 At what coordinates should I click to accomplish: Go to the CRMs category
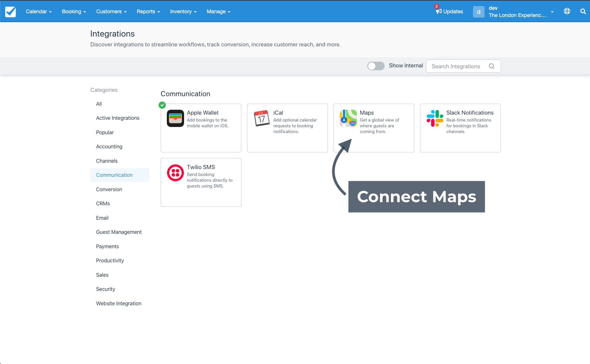(103, 204)
